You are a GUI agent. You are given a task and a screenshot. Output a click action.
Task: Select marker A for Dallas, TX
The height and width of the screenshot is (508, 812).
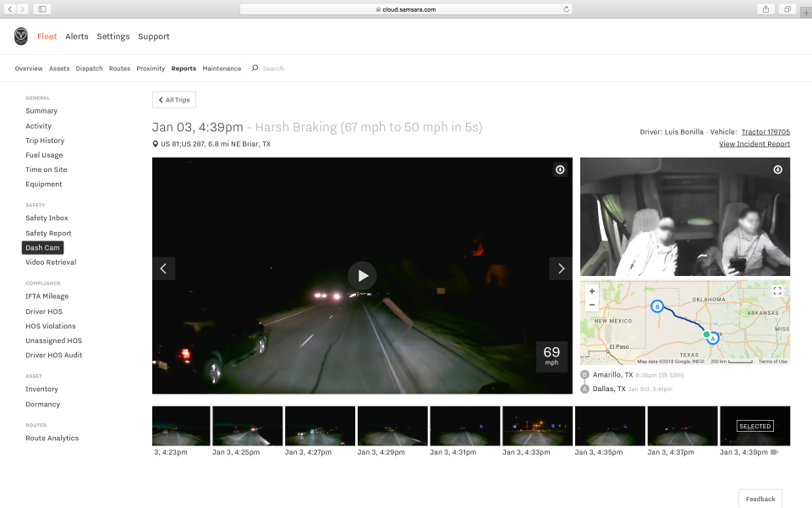click(712, 337)
